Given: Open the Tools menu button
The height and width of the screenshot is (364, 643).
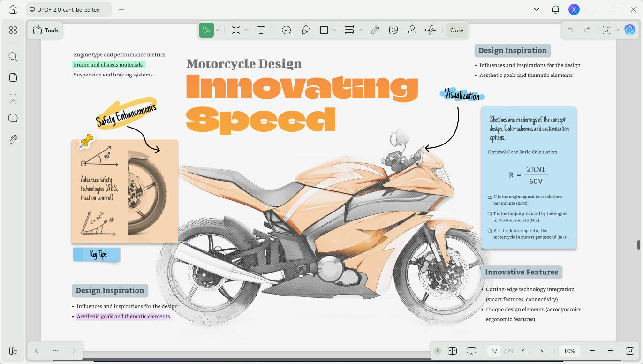Looking at the screenshot, I should [45, 30].
